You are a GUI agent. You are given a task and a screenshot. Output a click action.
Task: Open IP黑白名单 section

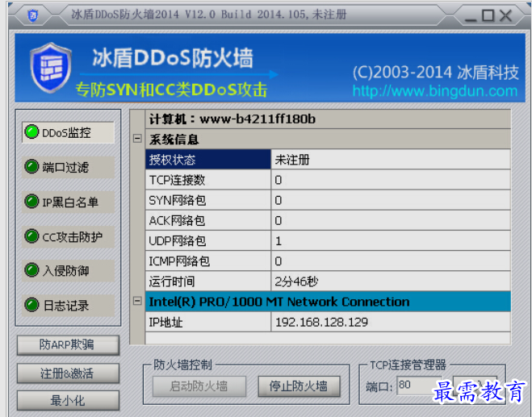(x=68, y=202)
